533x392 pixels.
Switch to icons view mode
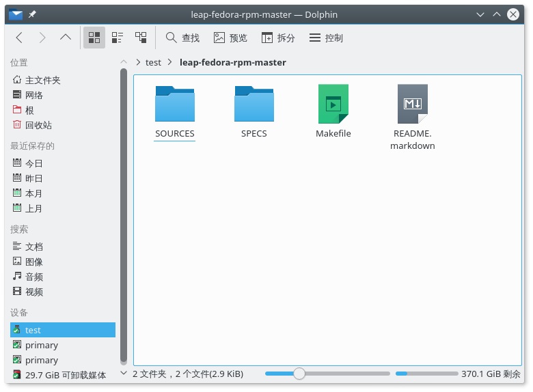94,38
